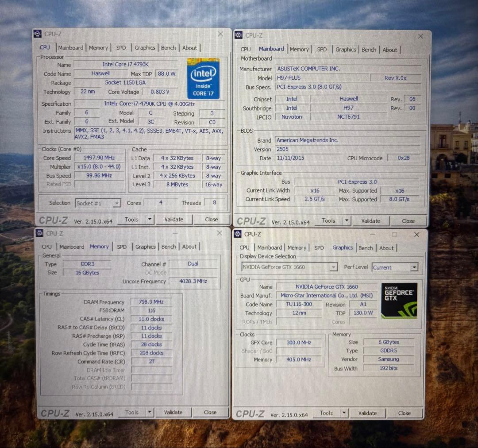Open the NVIDIA GeForce GTX 1660 device dropdown
Viewport: 478px width, 448px height.
tap(334, 267)
